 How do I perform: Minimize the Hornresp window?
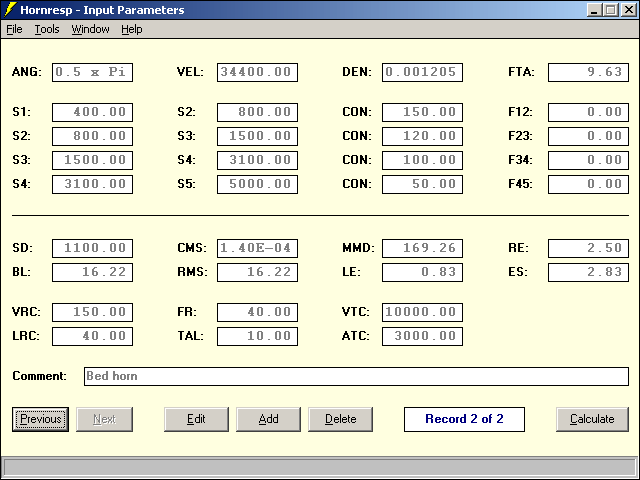(x=594, y=10)
